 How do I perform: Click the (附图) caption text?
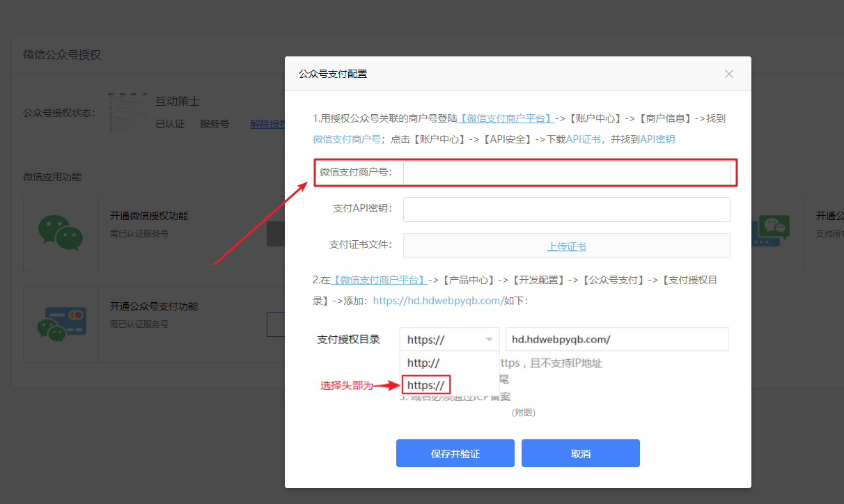point(524,412)
